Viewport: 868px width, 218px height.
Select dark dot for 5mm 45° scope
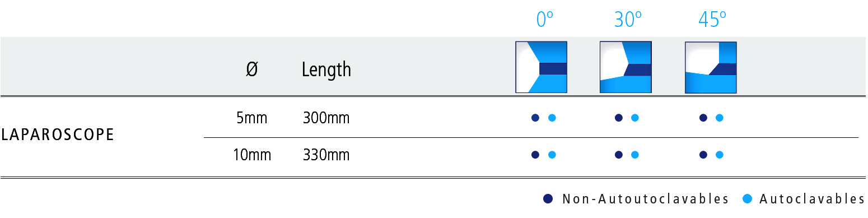[x=703, y=118]
